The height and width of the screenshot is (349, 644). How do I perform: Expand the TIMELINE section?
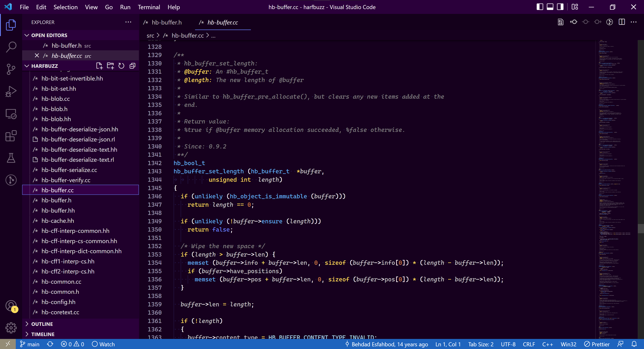43,334
